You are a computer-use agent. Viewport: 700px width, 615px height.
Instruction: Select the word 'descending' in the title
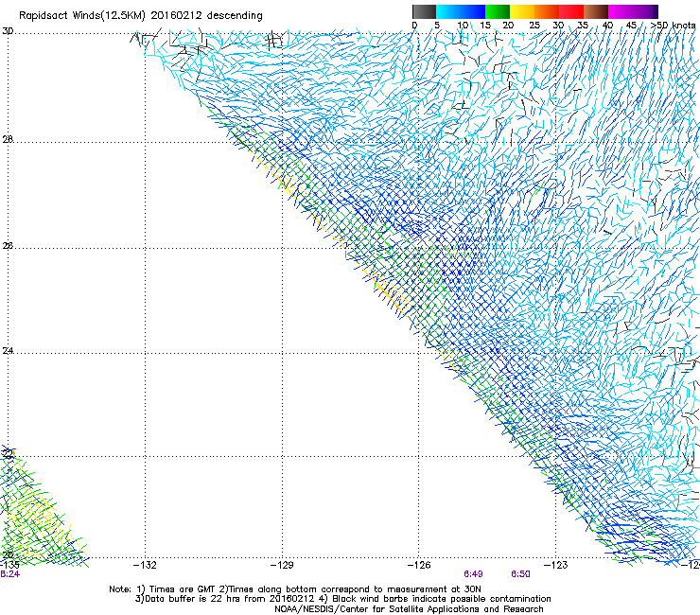235,16
